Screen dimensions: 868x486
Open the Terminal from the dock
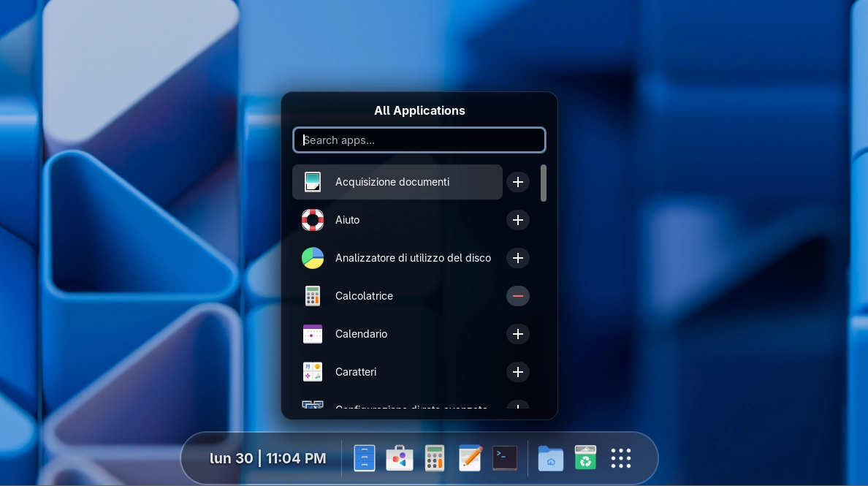pos(505,458)
